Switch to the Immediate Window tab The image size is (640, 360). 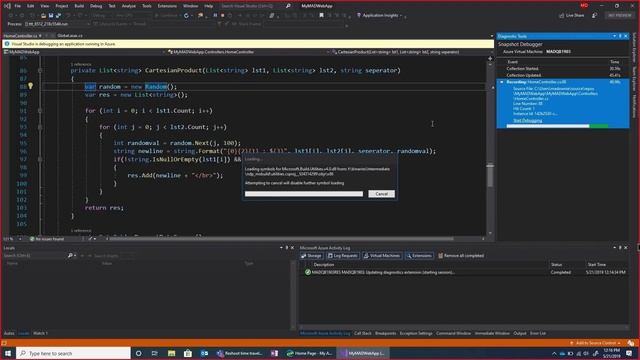(492, 333)
